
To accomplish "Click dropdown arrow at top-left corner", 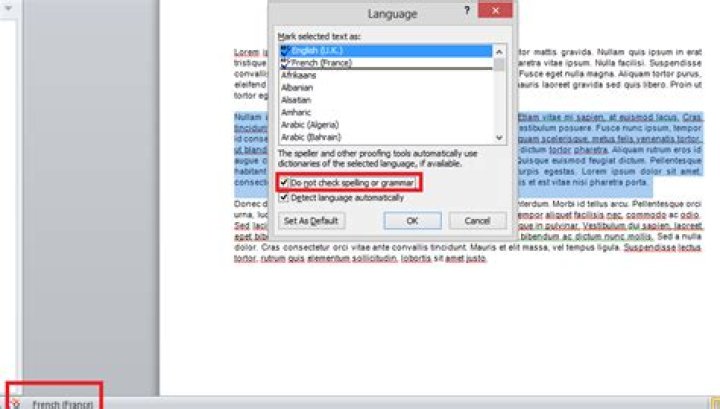I will [8, 8].
